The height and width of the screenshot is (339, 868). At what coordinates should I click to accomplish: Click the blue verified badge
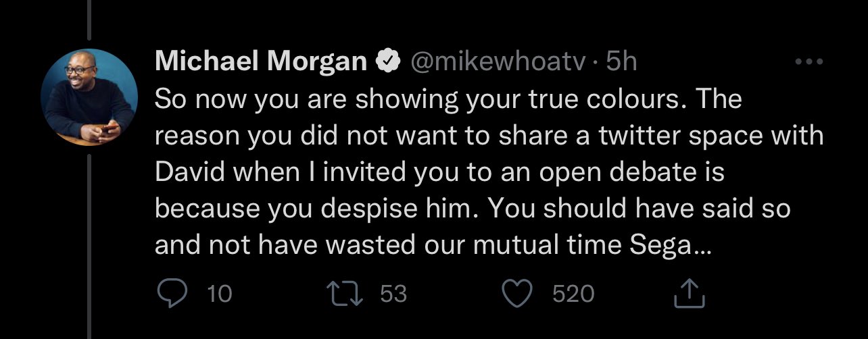(x=385, y=62)
